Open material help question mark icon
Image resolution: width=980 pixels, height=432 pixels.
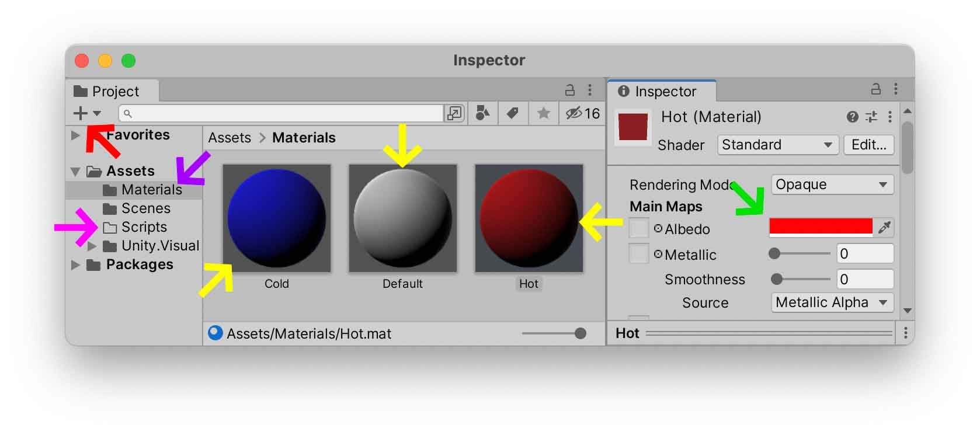pos(852,117)
